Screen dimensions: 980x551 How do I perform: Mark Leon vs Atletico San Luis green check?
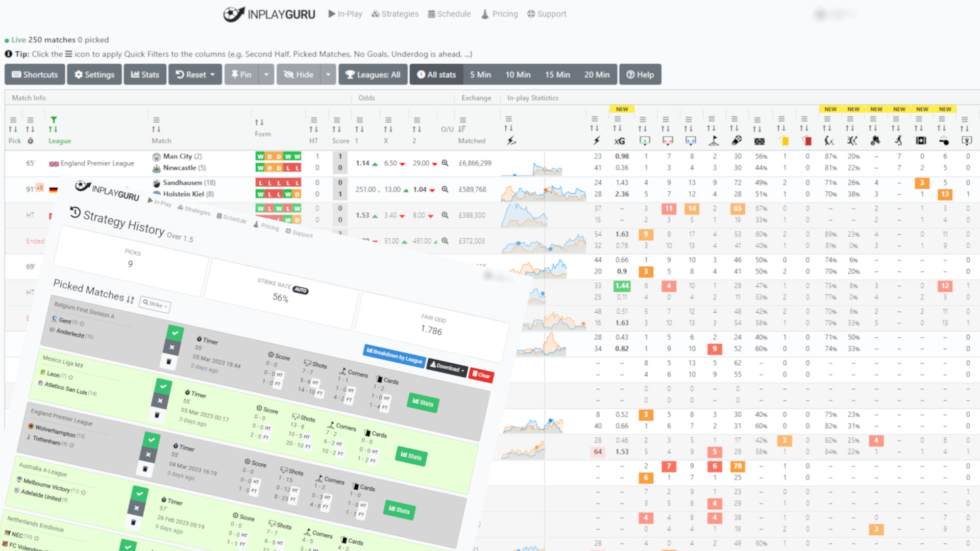163,386
